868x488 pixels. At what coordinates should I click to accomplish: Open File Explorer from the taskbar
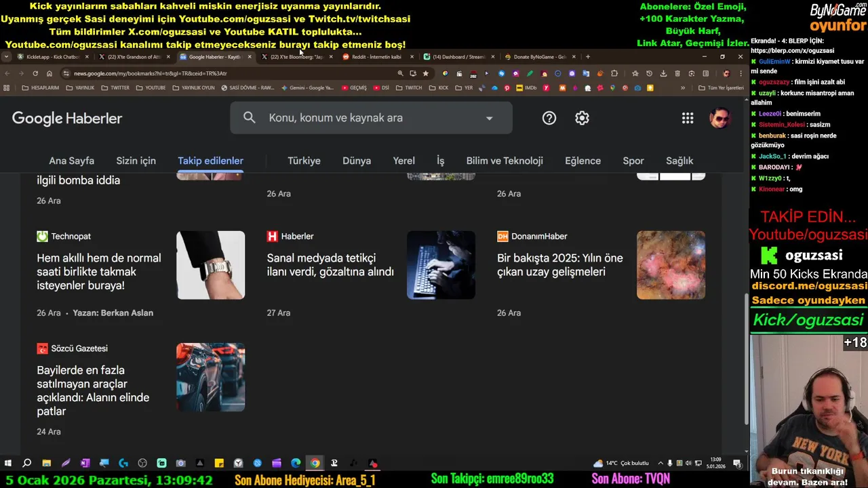[x=46, y=464]
